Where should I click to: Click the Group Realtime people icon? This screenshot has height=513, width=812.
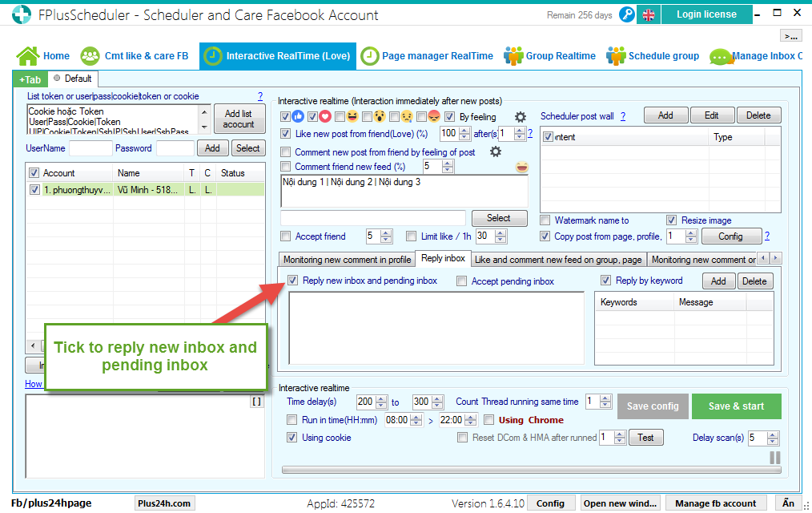pos(513,56)
